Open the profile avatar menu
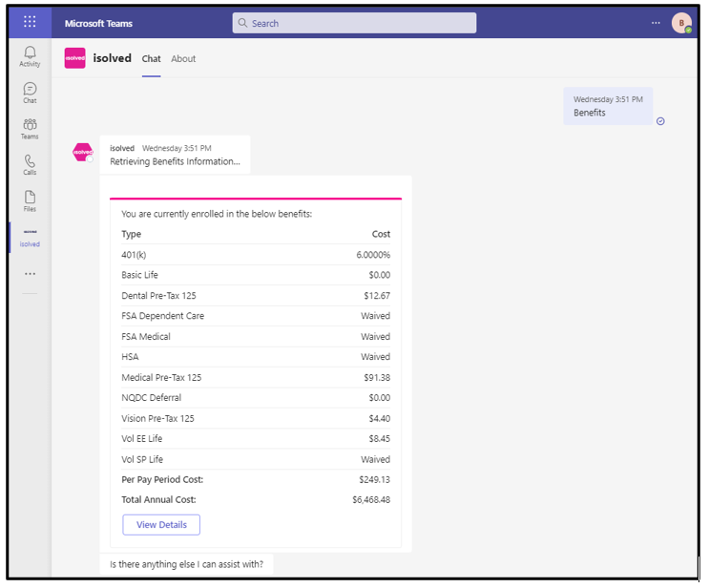 [x=681, y=23]
